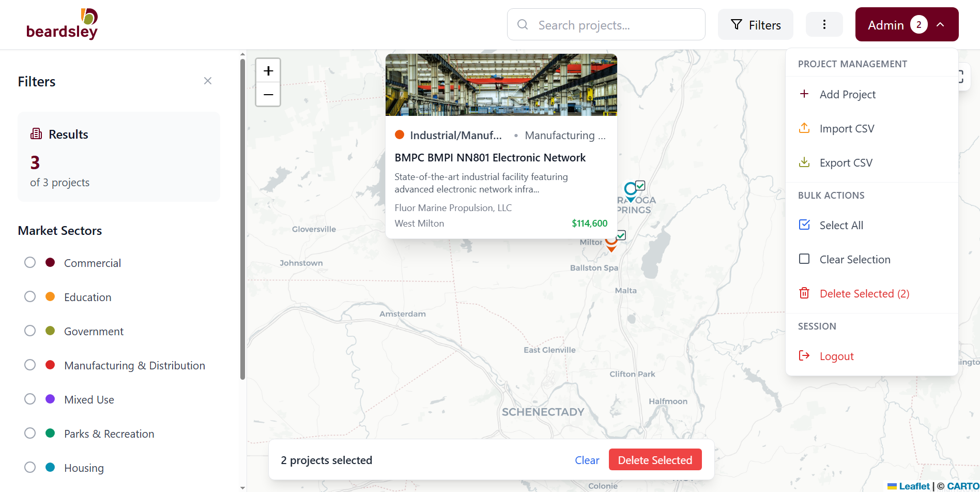Click the beardsley logo
The height and width of the screenshot is (492, 980).
coord(62,24)
